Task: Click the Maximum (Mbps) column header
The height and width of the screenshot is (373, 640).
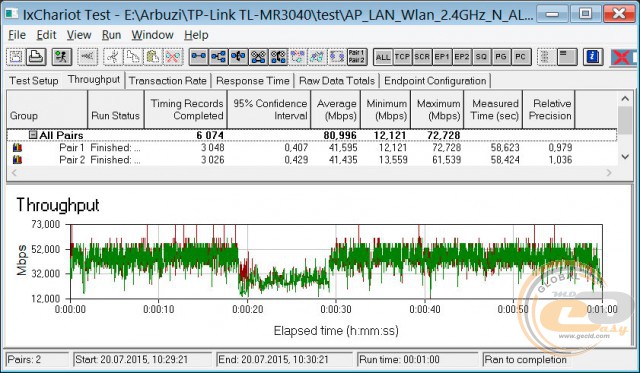Action: click(438, 109)
